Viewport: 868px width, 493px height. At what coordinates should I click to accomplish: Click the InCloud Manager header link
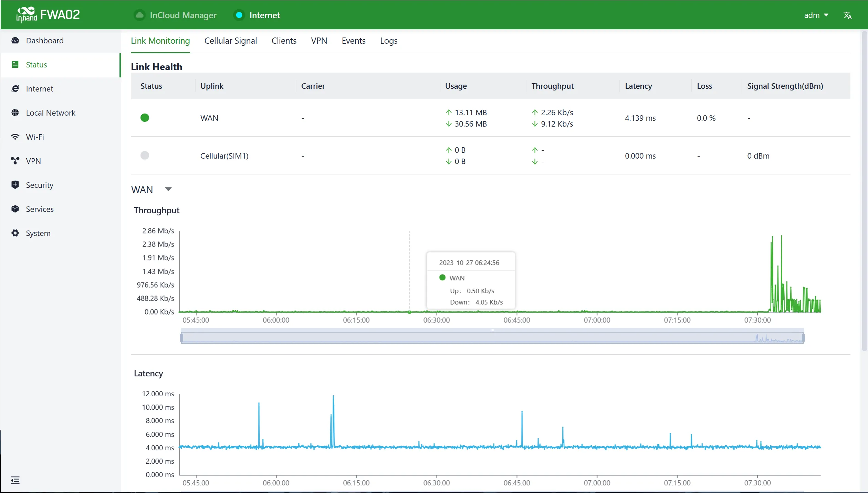pos(183,15)
